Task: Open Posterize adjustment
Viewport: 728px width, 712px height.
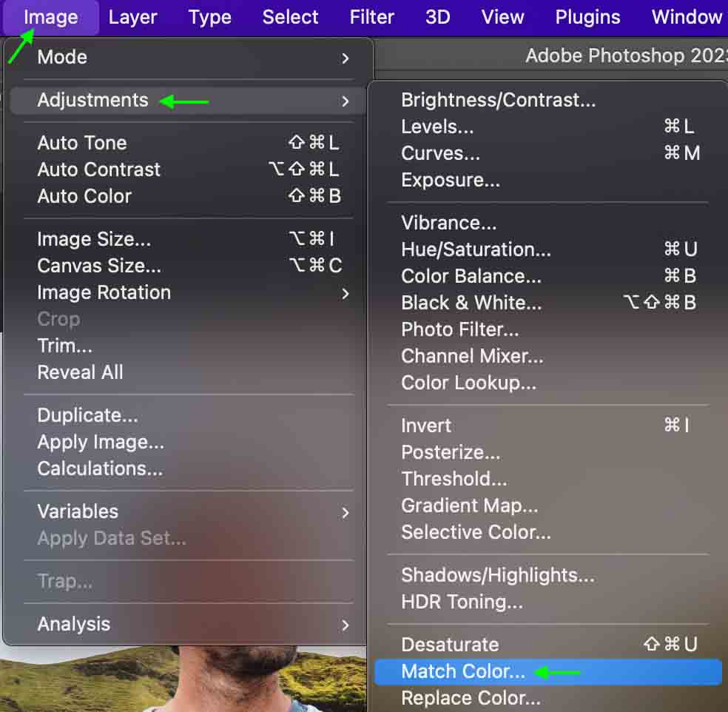Action: coord(548,452)
